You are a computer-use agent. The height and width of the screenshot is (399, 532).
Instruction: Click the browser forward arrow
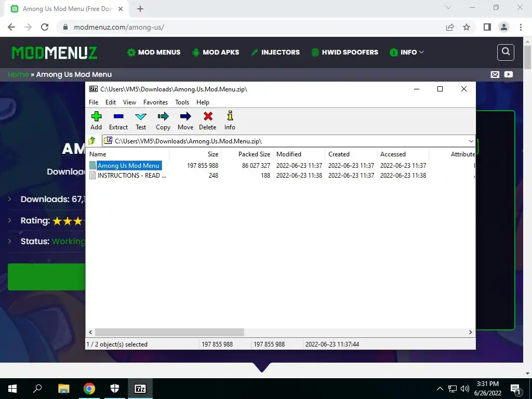28,27
